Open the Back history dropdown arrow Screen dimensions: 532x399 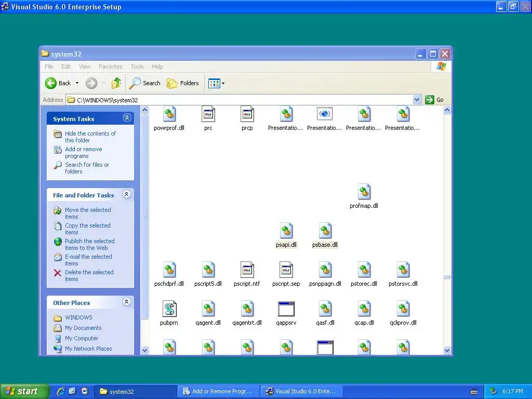pos(77,83)
